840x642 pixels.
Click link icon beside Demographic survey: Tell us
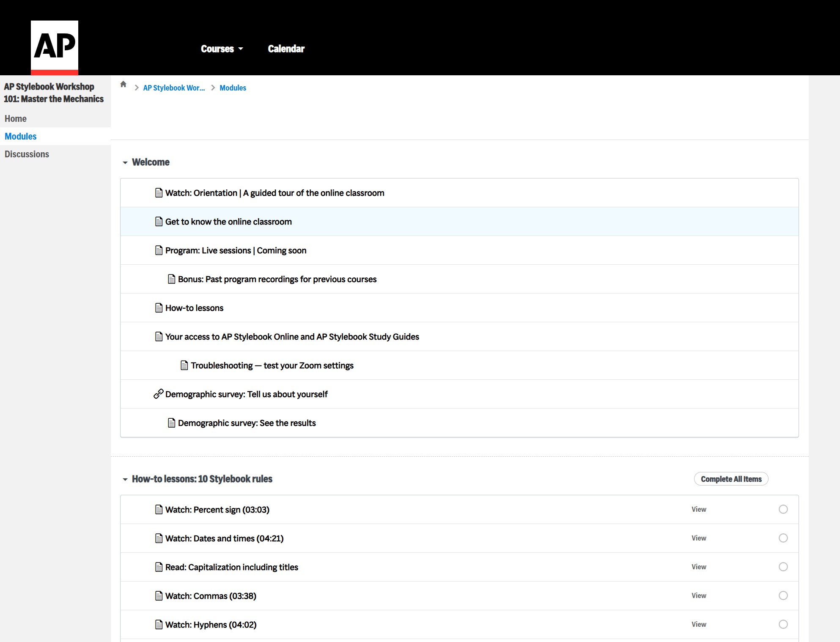tap(159, 394)
